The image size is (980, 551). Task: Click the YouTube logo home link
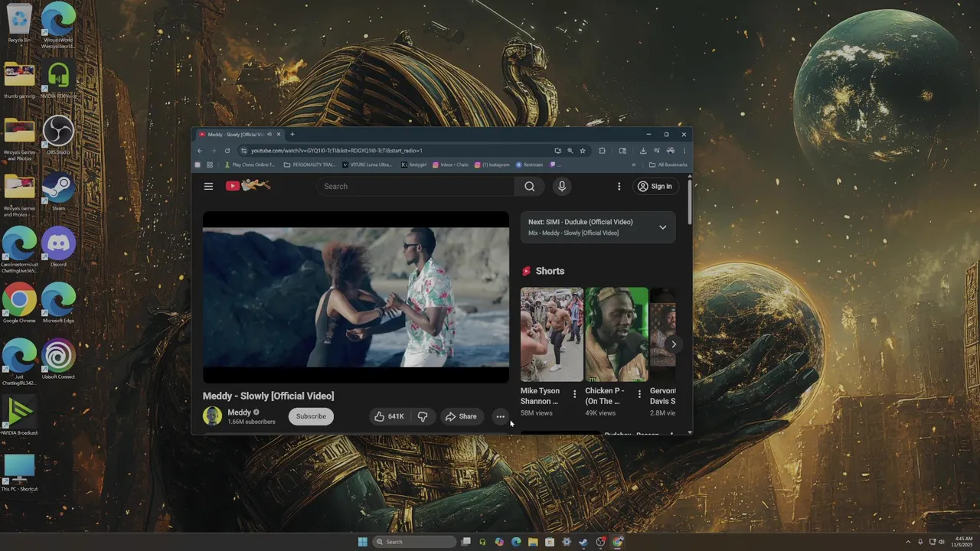click(x=247, y=185)
